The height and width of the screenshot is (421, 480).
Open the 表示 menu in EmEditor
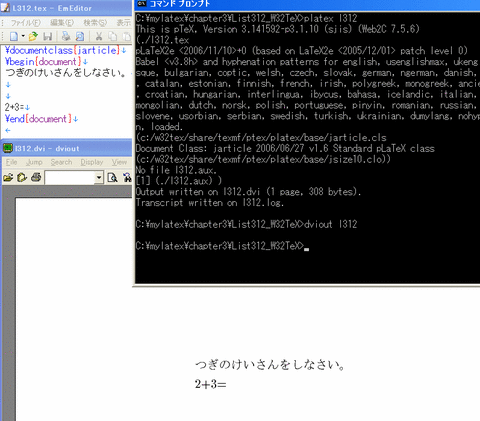(123, 22)
